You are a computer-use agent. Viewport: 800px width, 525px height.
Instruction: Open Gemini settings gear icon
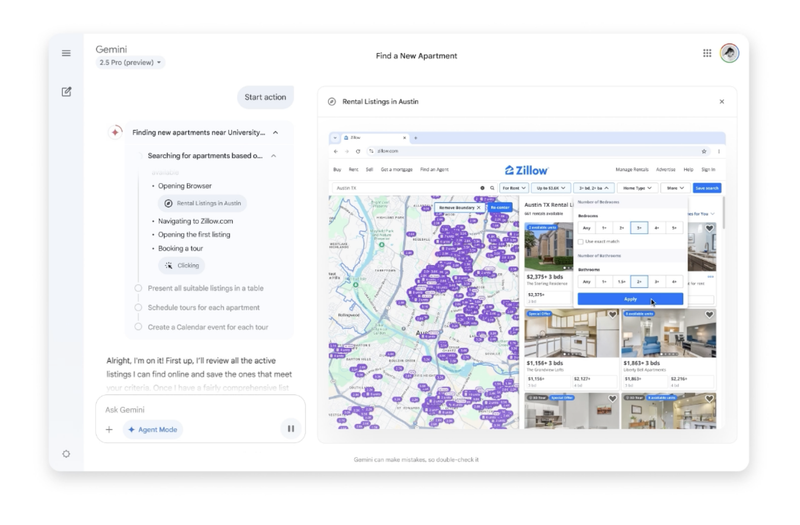[x=66, y=454]
